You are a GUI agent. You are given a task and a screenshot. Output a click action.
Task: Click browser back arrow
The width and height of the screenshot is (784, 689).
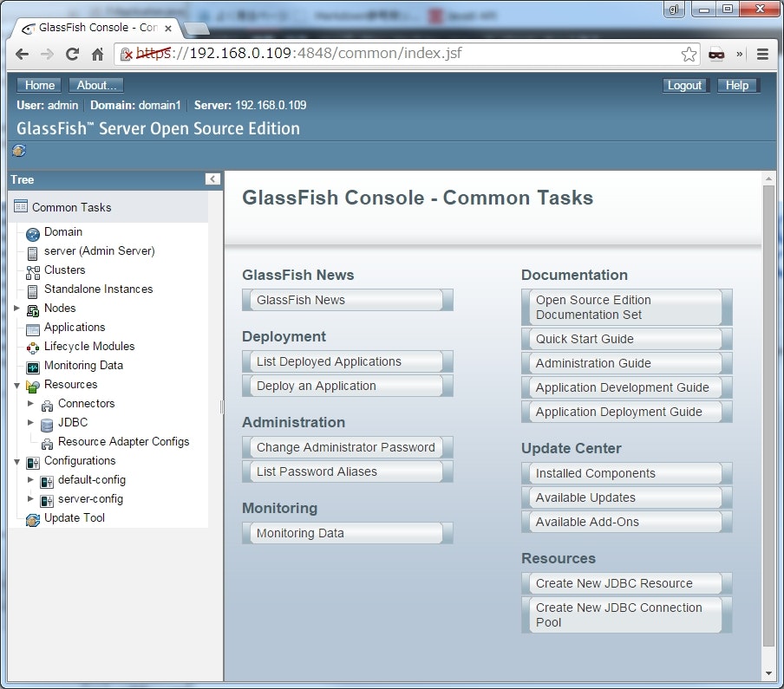pyautogui.click(x=22, y=54)
